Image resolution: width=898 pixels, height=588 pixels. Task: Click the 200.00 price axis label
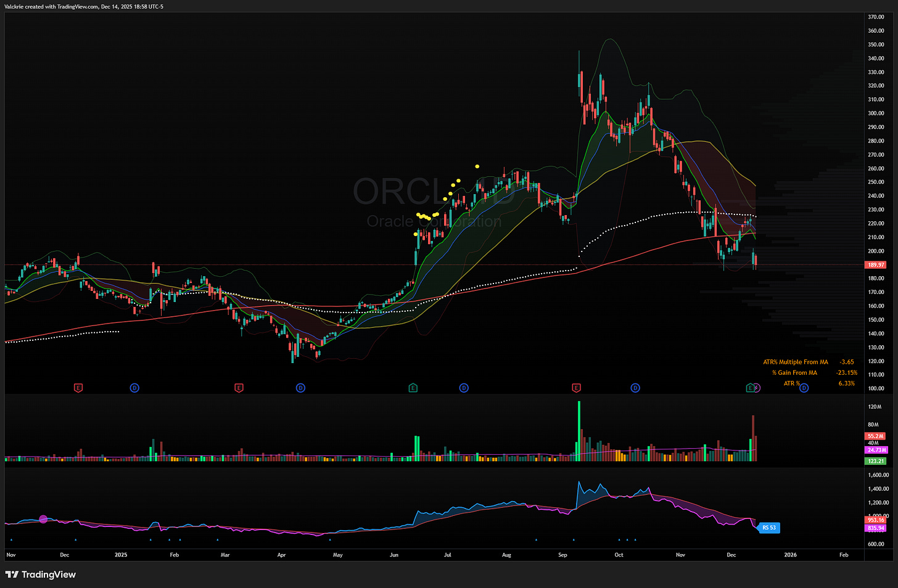point(876,251)
